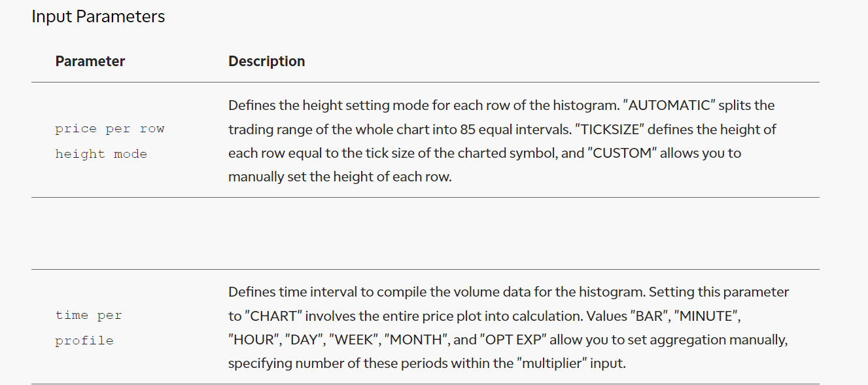Click the empty table row between the two parameters
The width and height of the screenshot is (868, 385).
(425, 233)
